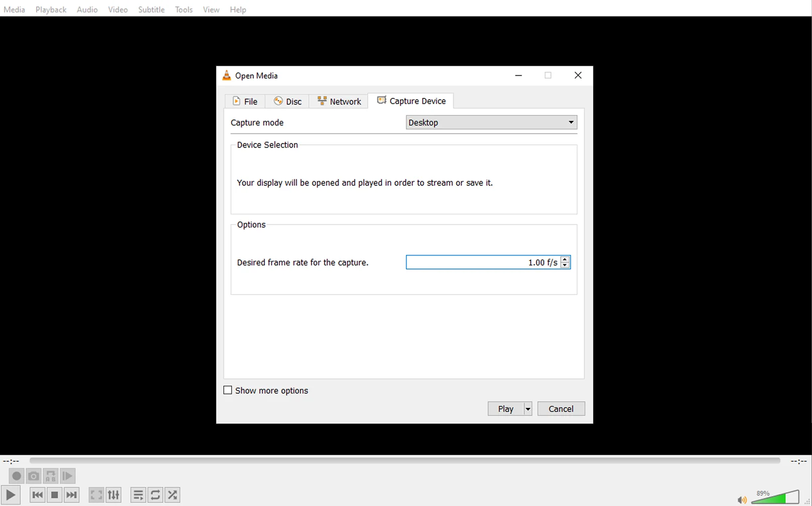
Task: Click the Cancel button
Action: point(561,409)
